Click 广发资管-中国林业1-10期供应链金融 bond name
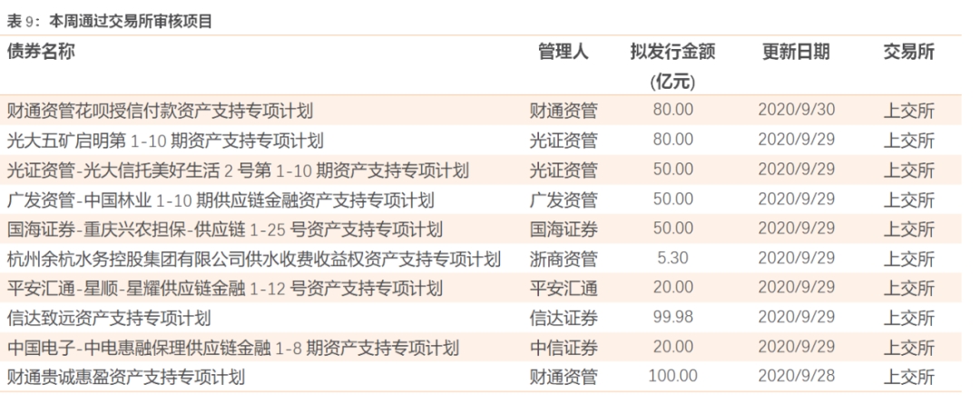The image size is (980, 404). 220,200
